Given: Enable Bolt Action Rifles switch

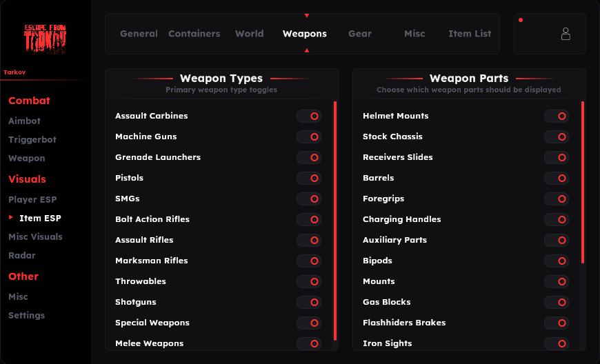Looking at the screenshot, I should pos(309,219).
